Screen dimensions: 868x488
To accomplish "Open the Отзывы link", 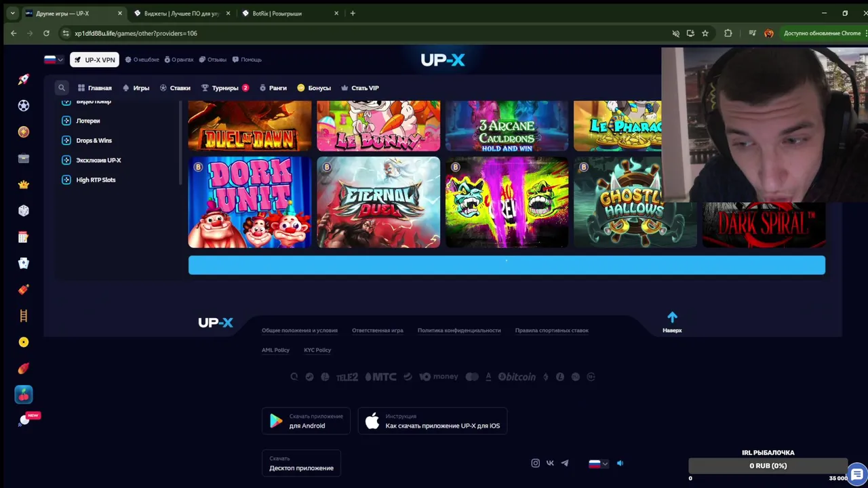I will tap(212, 60).
